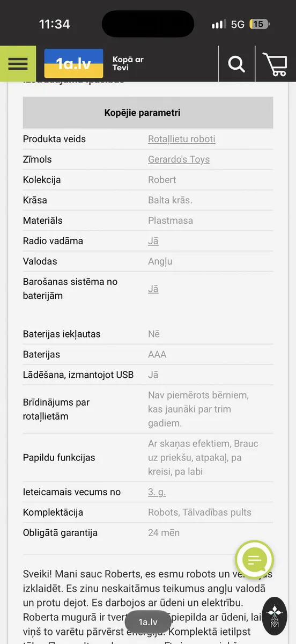Tap the 1a.lv pill at bottom
The height and width of the screenshot is (644, 296).
148,622
